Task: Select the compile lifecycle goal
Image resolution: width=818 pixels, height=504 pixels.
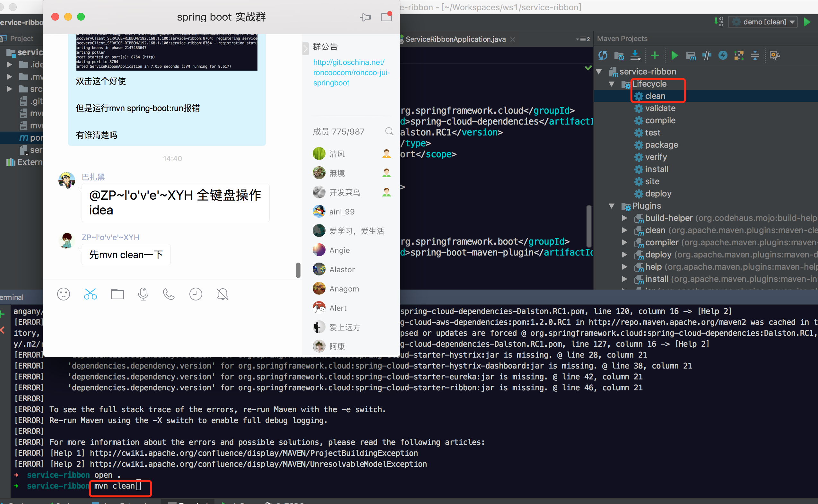Action: pyautogui.click(x=660, y=121)
